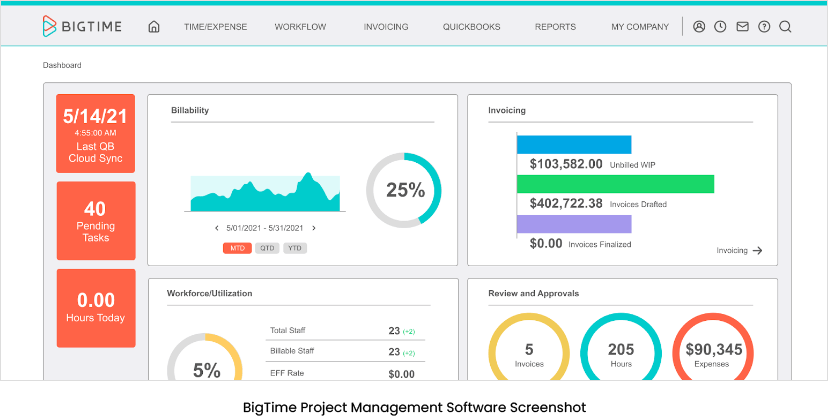Click the EFF Rate $0.00 value
828x416 pixels.
point(401,374)
